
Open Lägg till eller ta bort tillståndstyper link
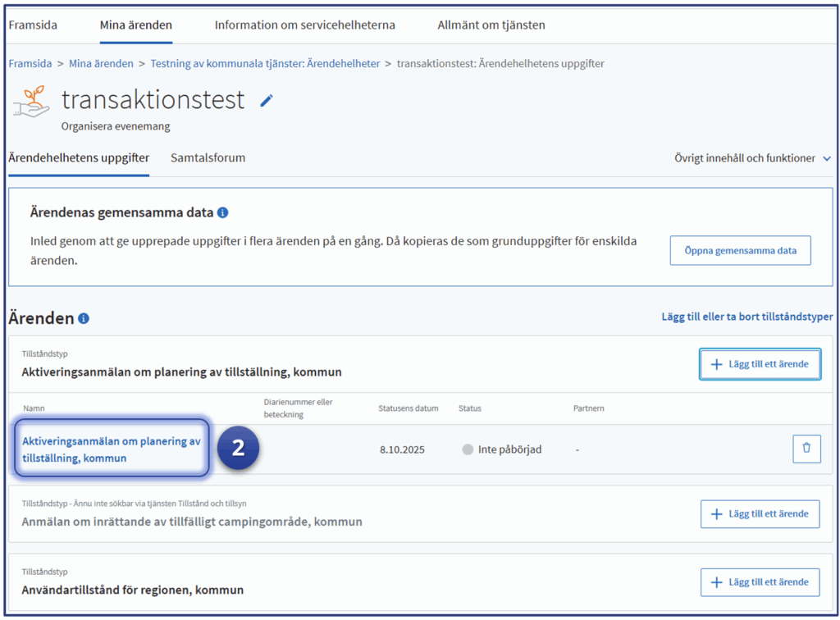pyautogui.click(x=746, y=317)
